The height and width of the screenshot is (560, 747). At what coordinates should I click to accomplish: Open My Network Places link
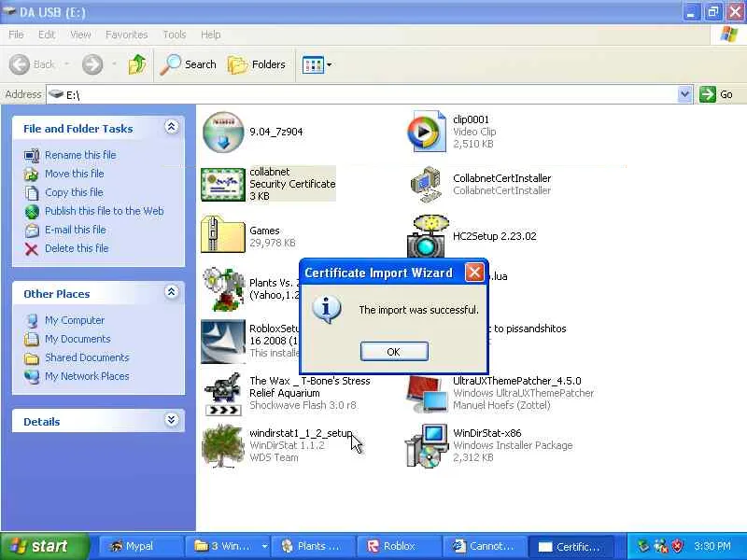(x=87, y=376)
